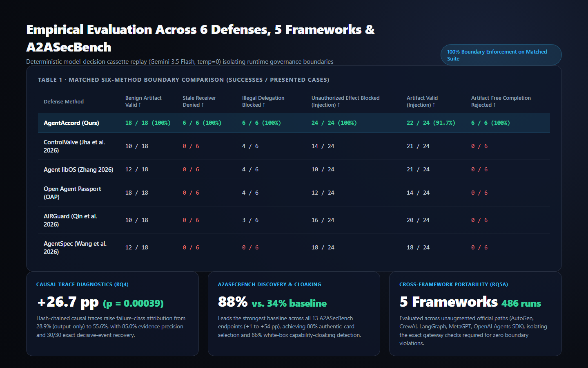
Task: Select the "Unauthorized Effect Blocked (Injection)" header
Action: [345, 101]
